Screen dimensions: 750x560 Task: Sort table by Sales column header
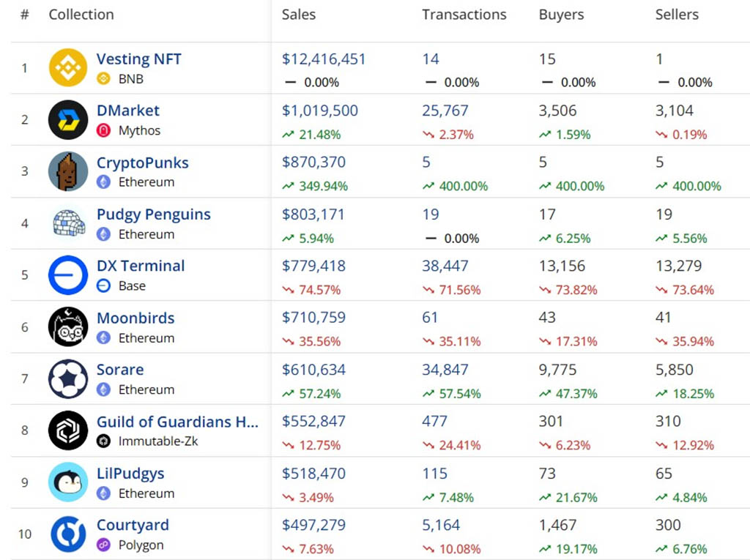[x=299, y=15]
